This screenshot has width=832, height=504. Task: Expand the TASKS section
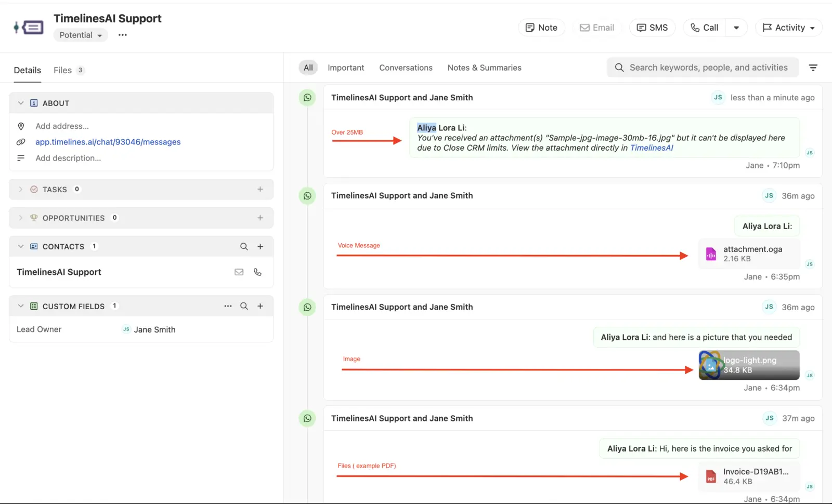pyautogui.click(x=21, y=189)
